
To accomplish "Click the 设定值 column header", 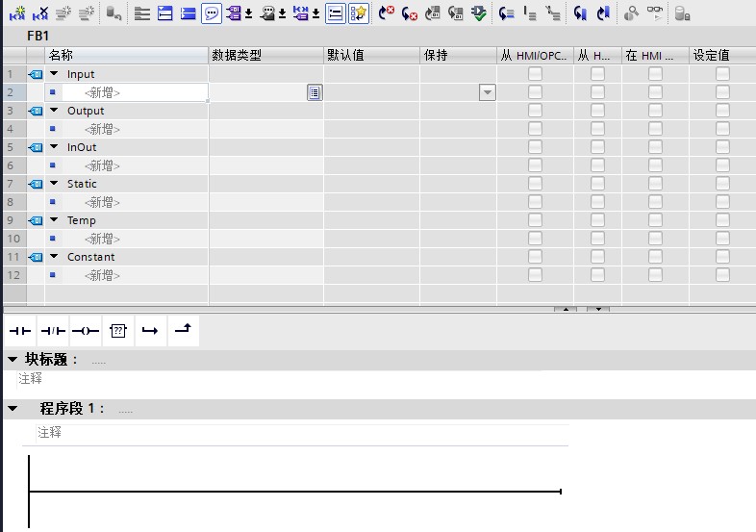I will tap(722, 56).
